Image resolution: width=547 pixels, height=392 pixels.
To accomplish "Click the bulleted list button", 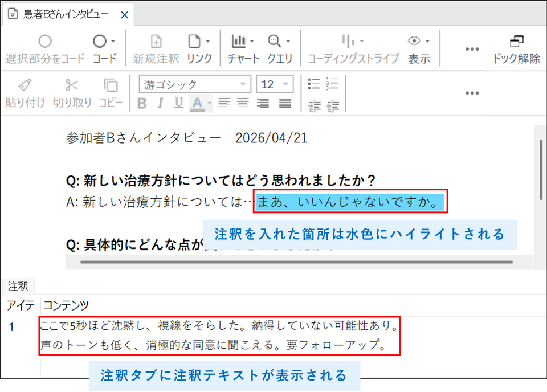I will 313,84.
